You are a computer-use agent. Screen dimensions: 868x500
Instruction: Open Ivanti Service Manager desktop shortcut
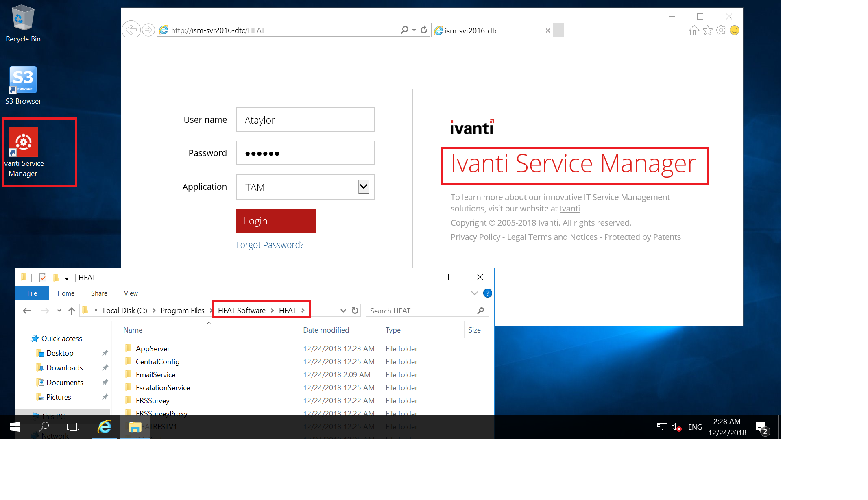pyautogui.click(x=23, y=142)
